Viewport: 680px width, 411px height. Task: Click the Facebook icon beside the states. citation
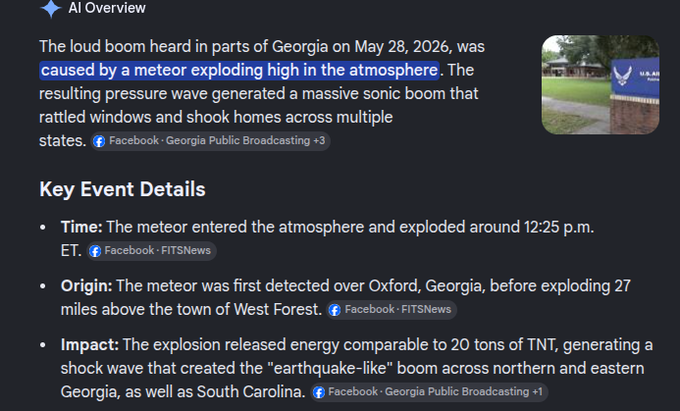[99, 141]
